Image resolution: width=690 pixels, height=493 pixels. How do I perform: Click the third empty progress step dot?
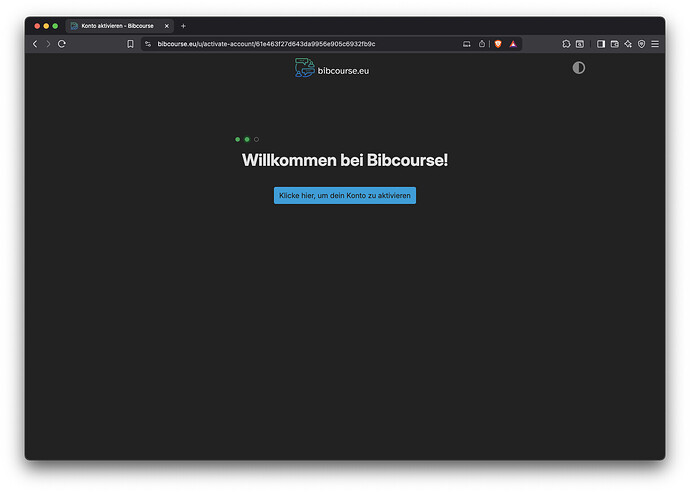257,140
